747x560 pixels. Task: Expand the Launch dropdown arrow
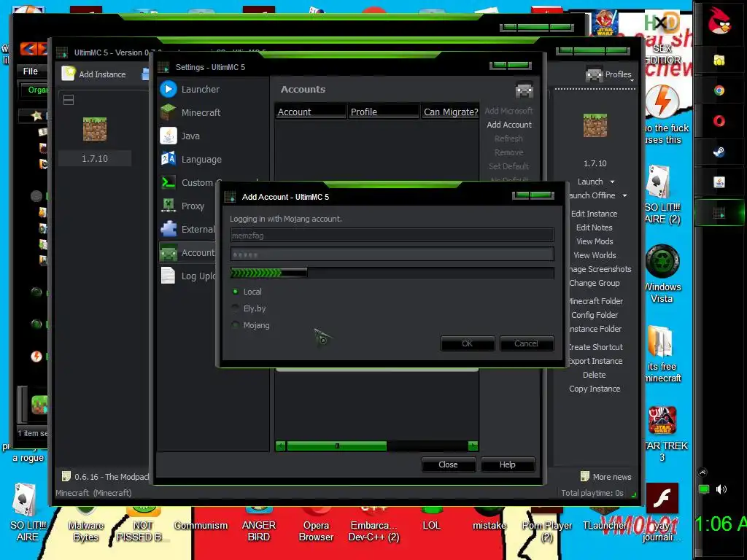click(612, 182)
